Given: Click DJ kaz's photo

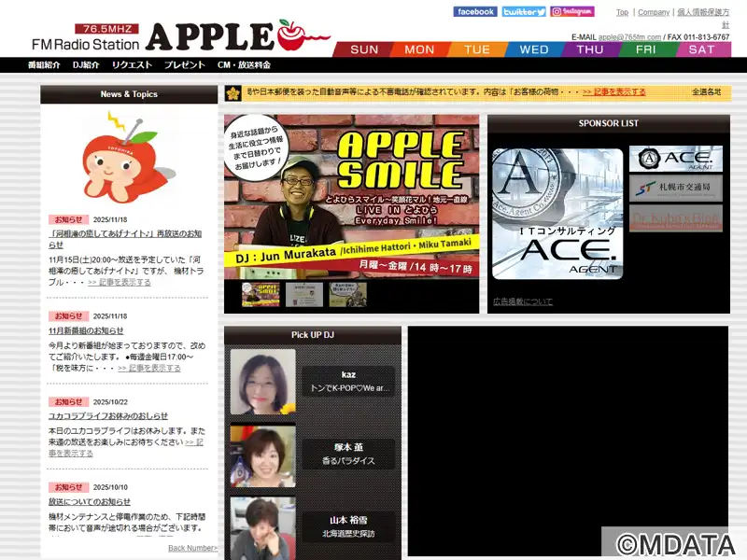Looking at the screenshot, I should (x=263, y=382).
